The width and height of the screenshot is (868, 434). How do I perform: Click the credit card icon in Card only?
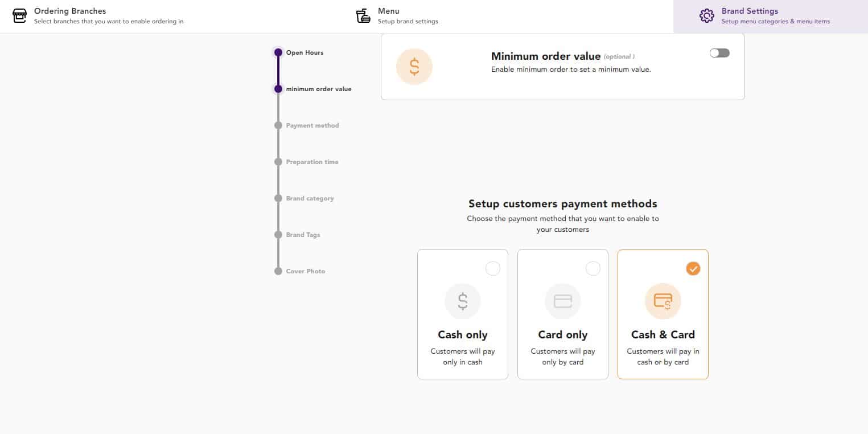click(563, 301)
